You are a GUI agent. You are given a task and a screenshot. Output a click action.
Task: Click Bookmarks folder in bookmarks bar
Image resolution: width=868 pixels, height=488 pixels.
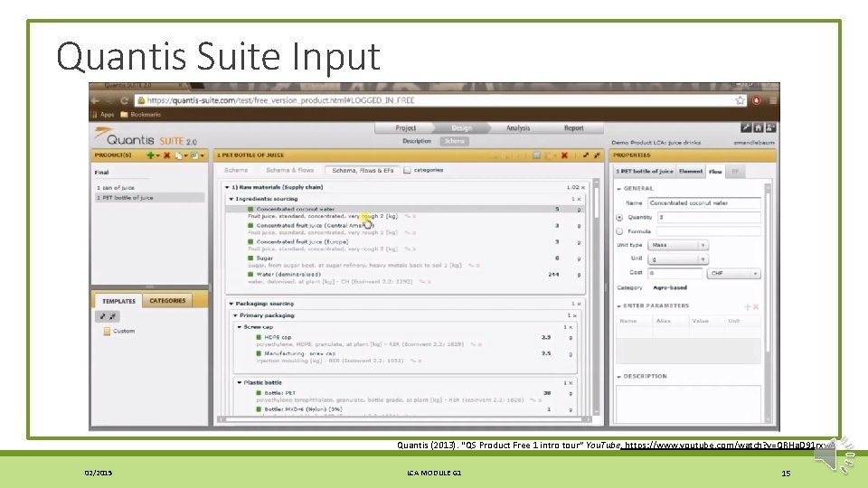click(x=141, y=115)
